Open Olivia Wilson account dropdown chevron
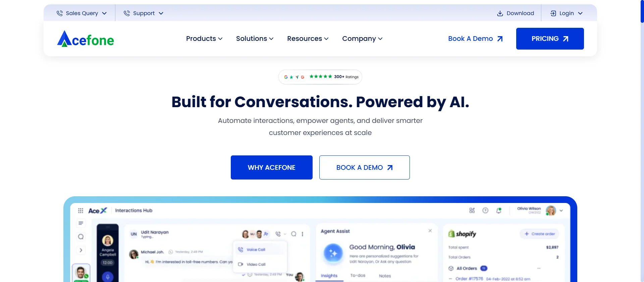This screenshot has height=282, width=644. [561, 211]
